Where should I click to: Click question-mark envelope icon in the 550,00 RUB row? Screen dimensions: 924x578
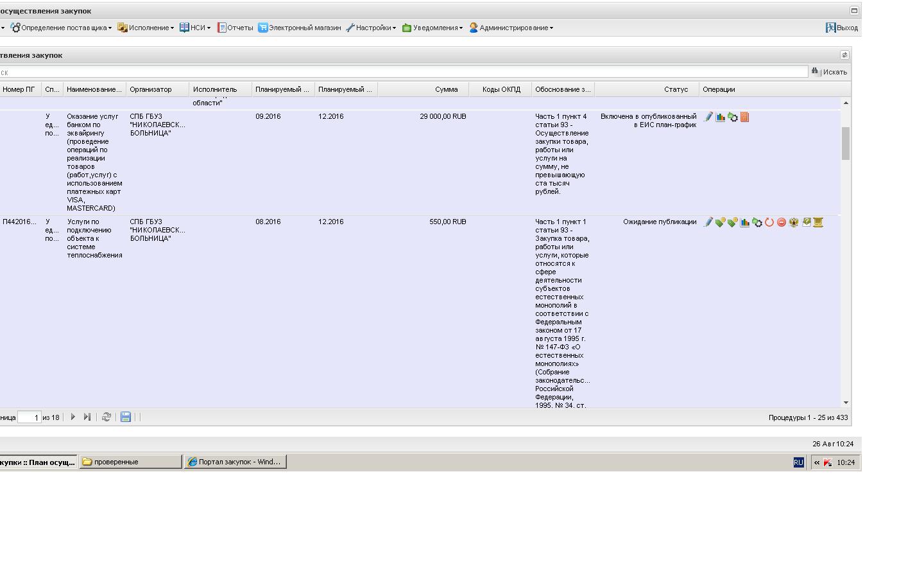807,222
